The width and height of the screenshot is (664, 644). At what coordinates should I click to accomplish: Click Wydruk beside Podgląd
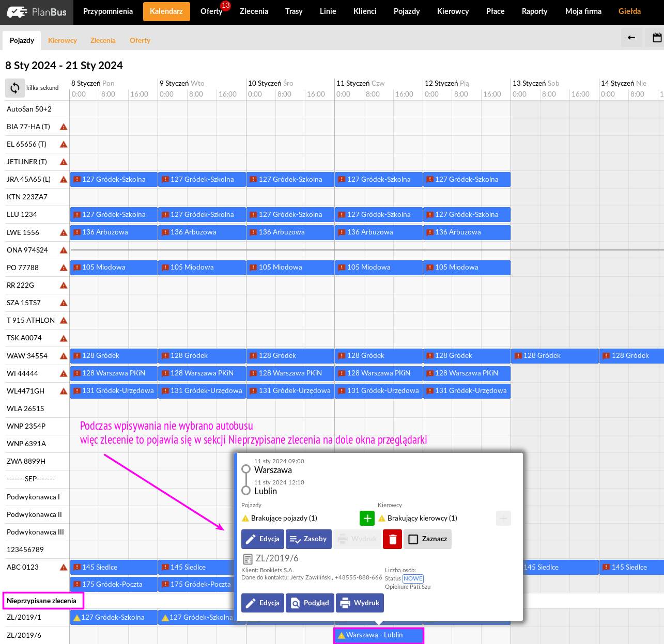[360, 603]
